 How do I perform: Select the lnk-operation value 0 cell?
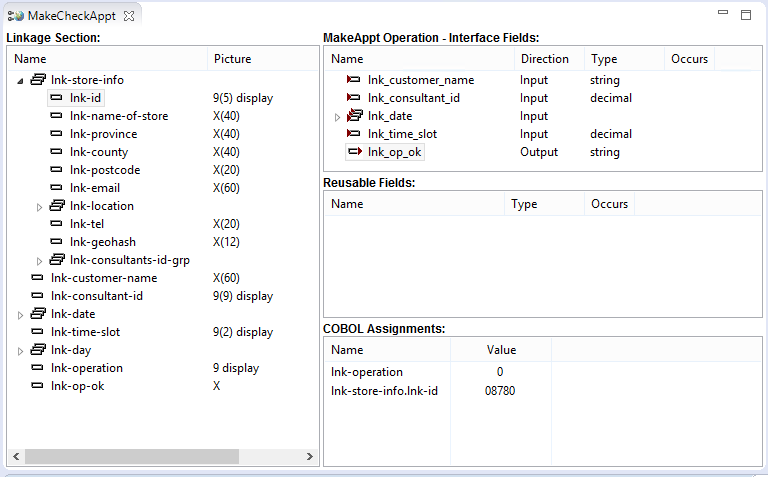tap(500, 372)
